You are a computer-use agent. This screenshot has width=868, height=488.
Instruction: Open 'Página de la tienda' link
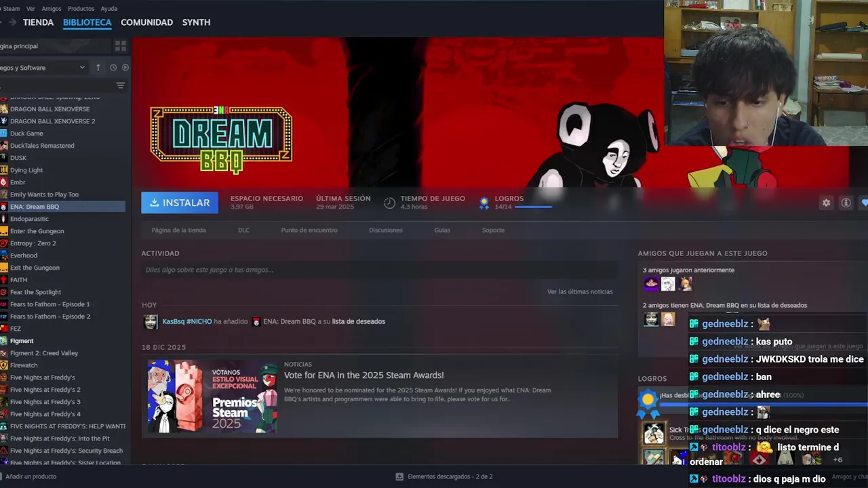[x=178, y=230]
